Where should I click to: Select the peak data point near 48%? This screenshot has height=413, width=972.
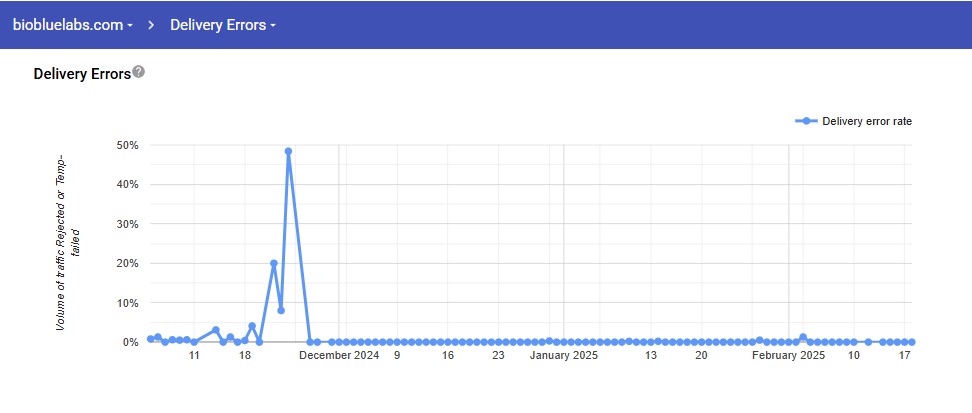[288, 151]
